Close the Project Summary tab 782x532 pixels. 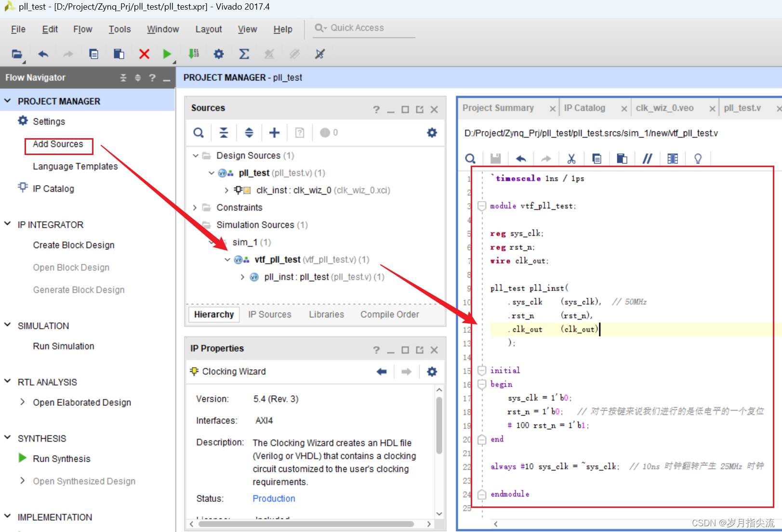pos(553,109)
